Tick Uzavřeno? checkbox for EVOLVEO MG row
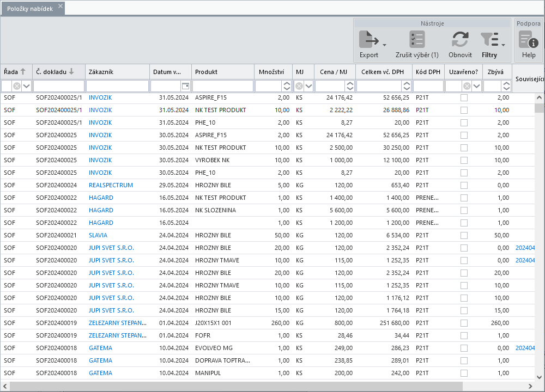 464,348
